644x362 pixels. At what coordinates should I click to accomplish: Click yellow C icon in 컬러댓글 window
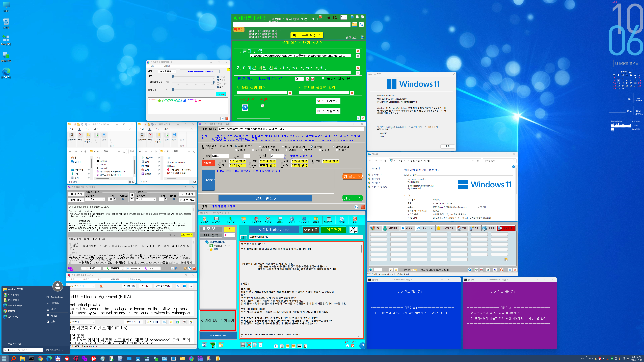(228, 69)
